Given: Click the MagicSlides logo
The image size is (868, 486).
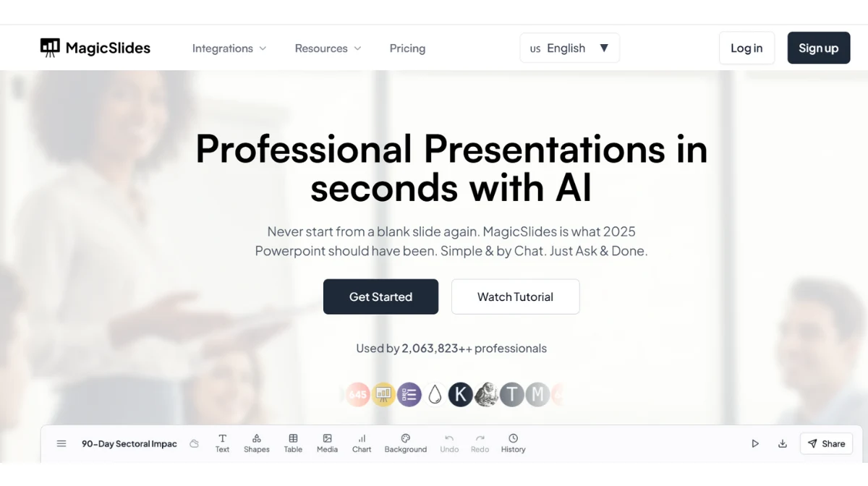Looking at the screenshot, I should (x=95, y=48).
